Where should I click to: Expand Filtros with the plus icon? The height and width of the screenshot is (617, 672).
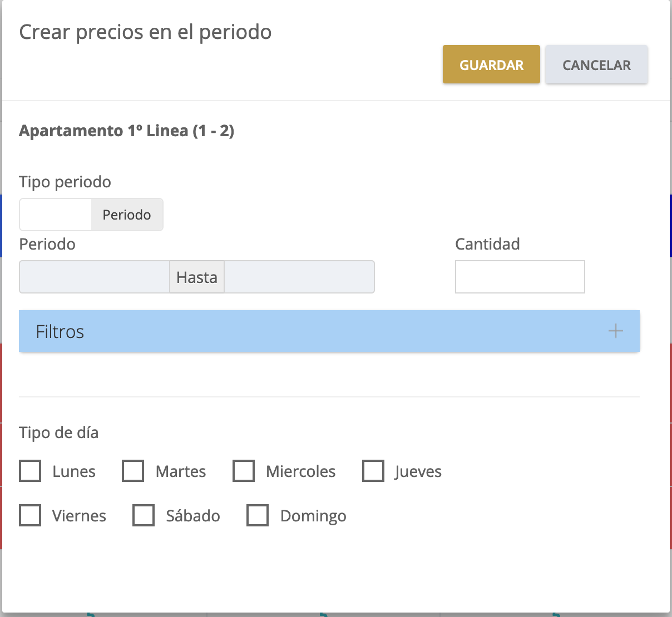[x=615, y=331]
